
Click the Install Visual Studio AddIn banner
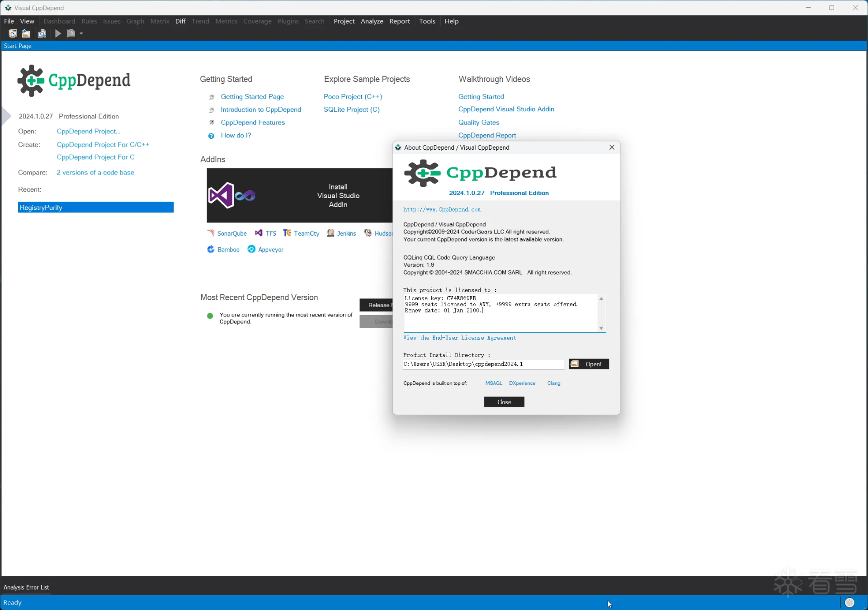click(300, 195)
